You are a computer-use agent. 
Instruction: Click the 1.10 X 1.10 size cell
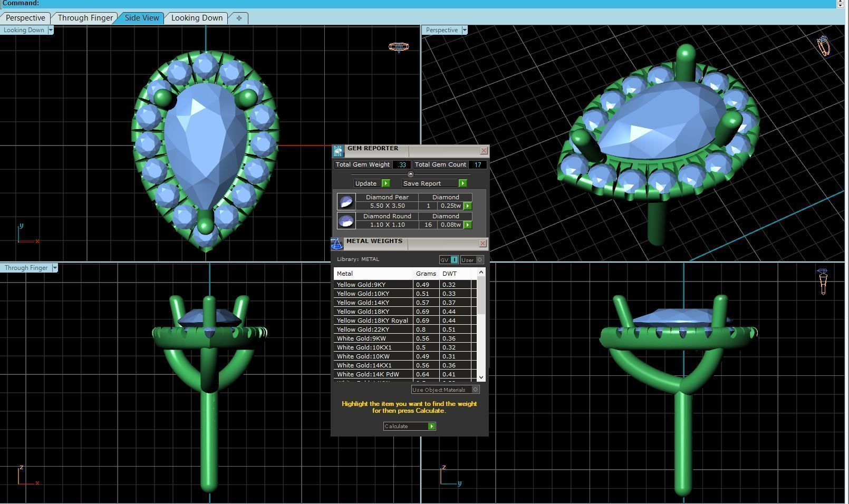point(387,225)
